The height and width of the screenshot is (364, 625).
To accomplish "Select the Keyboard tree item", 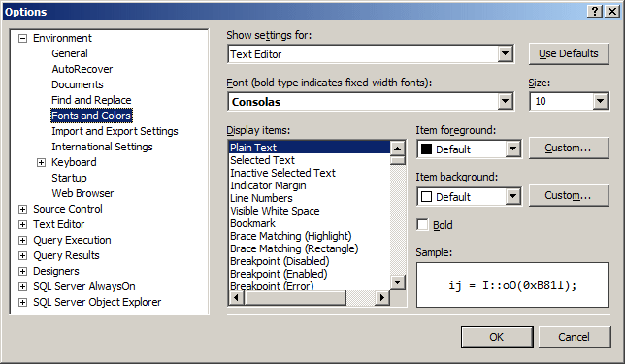I will point(74,162).
